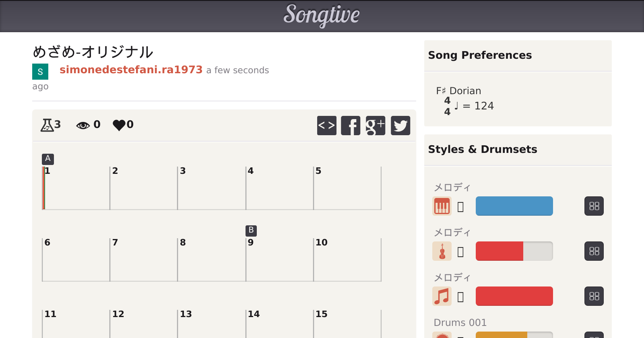Open simonedestefani.ra1973 user profile
The image size is (644, 338).
pyautogui.click(x=131, y=70)
